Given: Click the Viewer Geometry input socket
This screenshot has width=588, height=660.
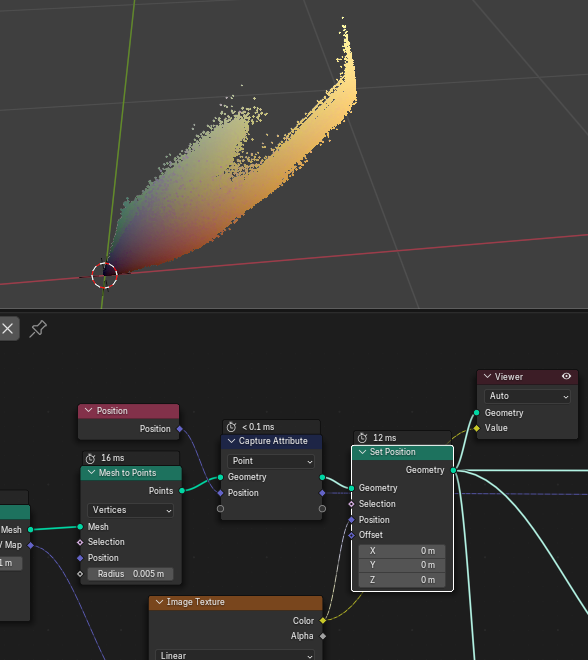Looking at the screenshot, I should [476, 412].
